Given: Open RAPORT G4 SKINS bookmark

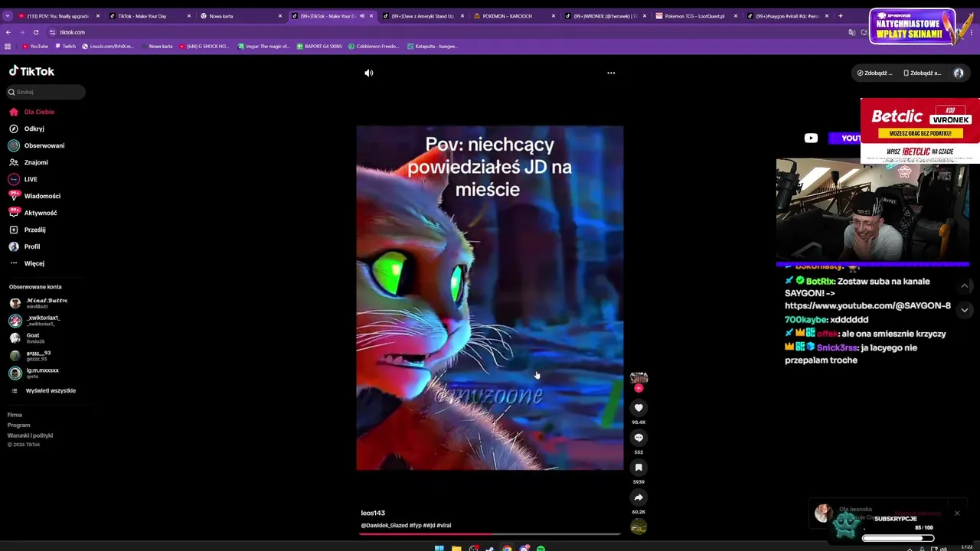Looking at the screenshot, I should 318,46.
